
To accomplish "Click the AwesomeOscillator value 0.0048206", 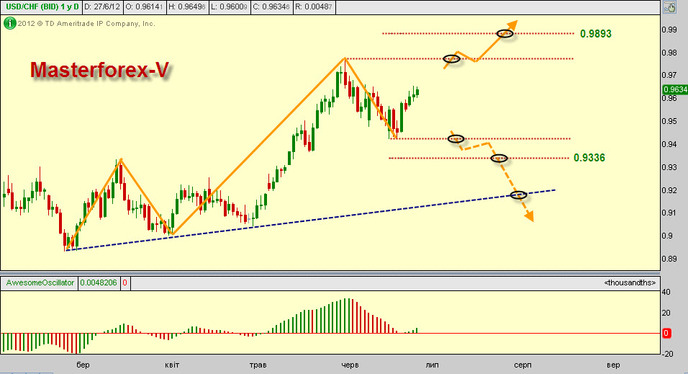I will (99, 283).
